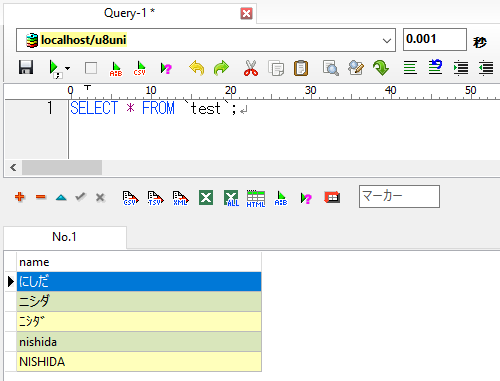Select the full-width ニシダ row
Image resolution: width=500 pixels, height=381 pixels.
pos(139,302)
